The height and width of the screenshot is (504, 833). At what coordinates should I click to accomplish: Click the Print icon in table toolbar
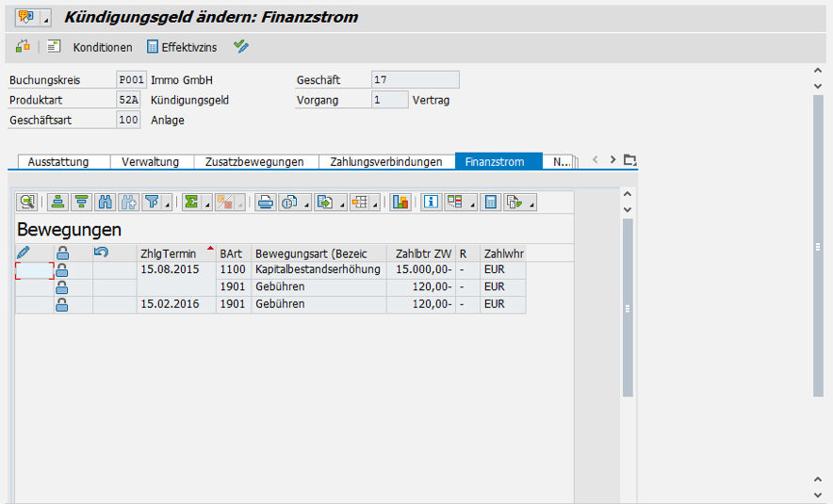[x=266, y=202]
